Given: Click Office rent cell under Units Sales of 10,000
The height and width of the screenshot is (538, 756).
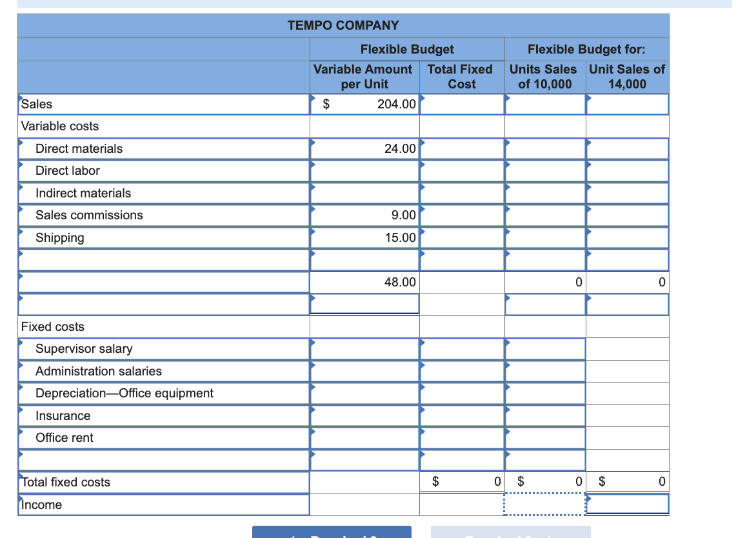Looking at the screenshot, I should 545,438.
